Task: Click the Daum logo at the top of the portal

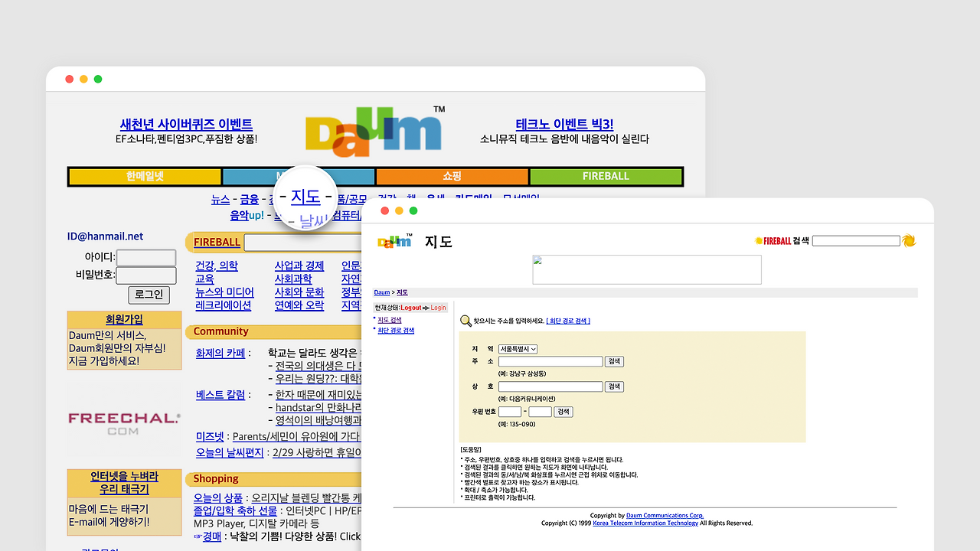Action: pyautogui.click(x=373, y=131)
